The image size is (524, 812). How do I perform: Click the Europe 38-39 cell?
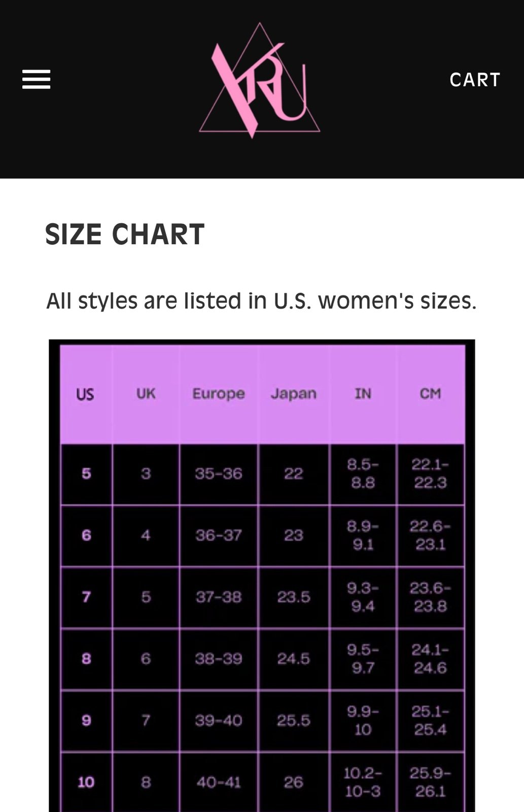coord(219,659)
